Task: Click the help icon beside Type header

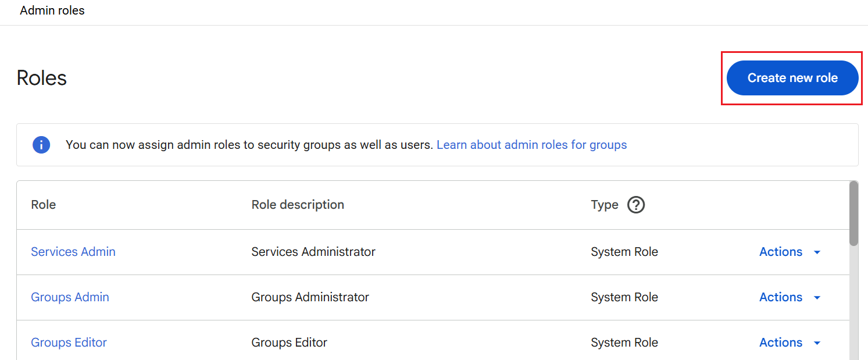Action: tap(636, 205)
